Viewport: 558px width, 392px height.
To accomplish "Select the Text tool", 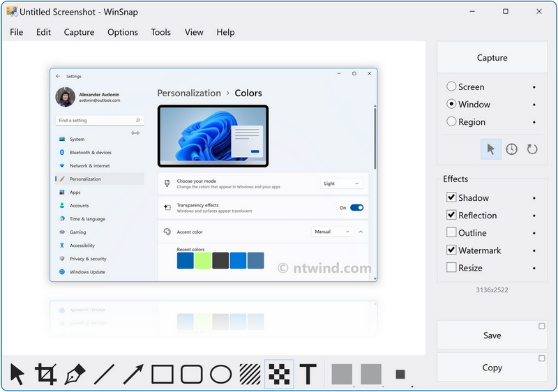I will (308, 375).
